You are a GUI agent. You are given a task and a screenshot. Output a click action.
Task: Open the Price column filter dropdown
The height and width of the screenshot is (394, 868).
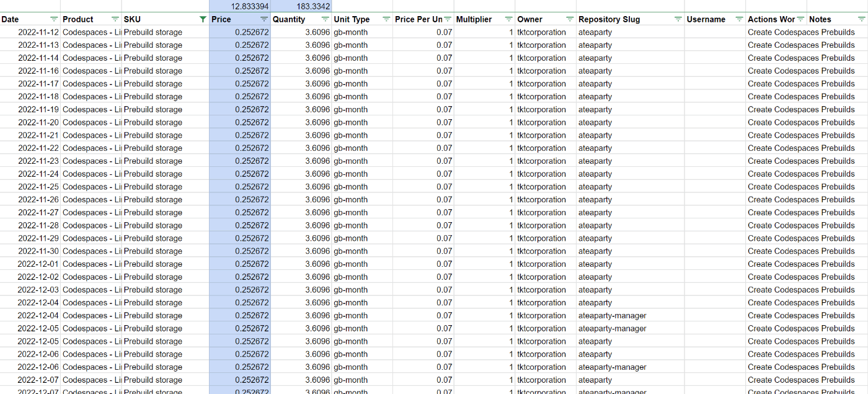click(x=264, y=19)
